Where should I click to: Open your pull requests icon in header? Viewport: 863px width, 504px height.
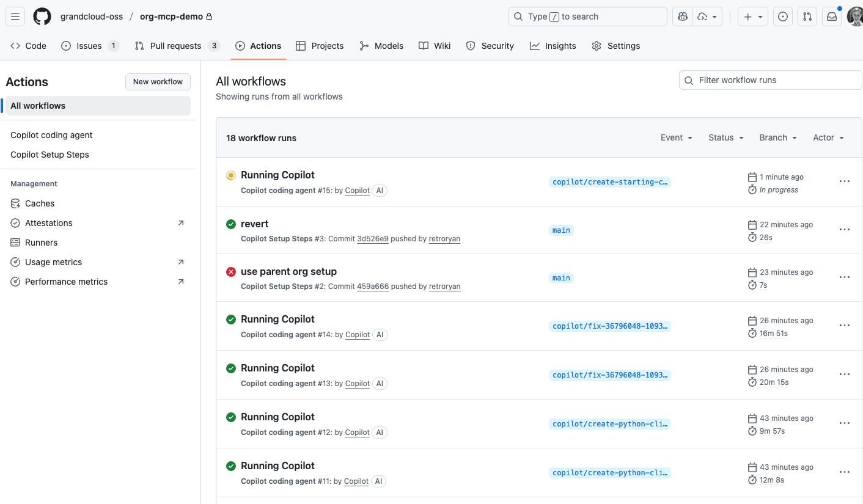point(807,16)
